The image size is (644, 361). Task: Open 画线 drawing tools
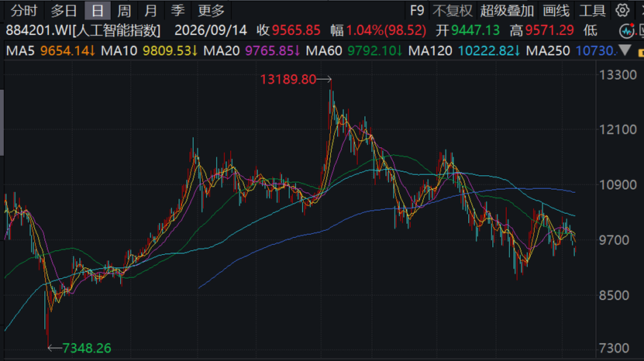(x=556, y=11)
